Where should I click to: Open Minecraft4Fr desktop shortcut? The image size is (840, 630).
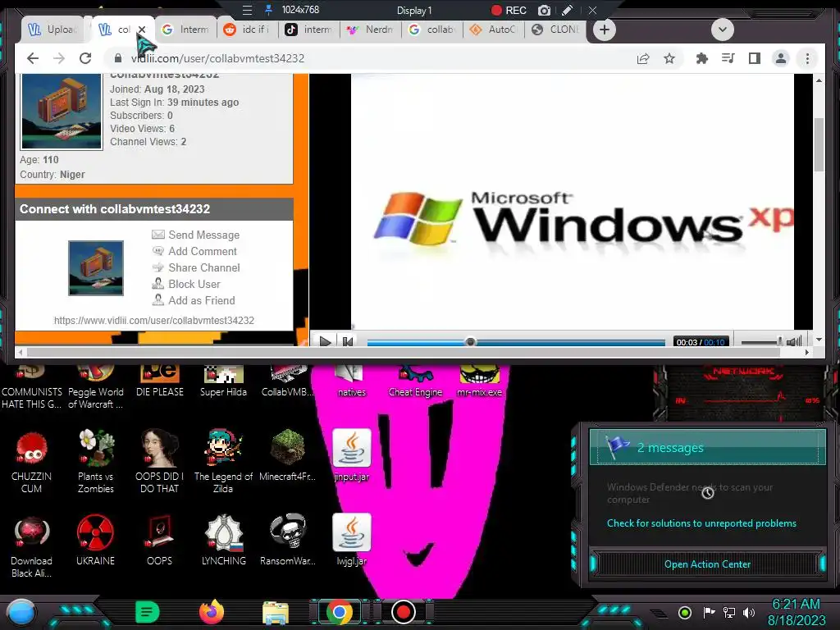pyautogui.click(x=288, y=454)
